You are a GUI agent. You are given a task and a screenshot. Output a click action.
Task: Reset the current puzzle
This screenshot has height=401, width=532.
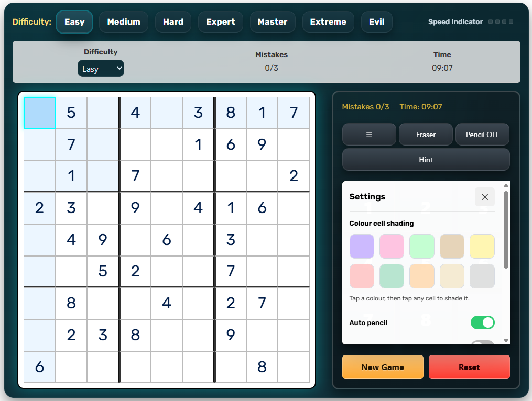click(x=469, y=367)
